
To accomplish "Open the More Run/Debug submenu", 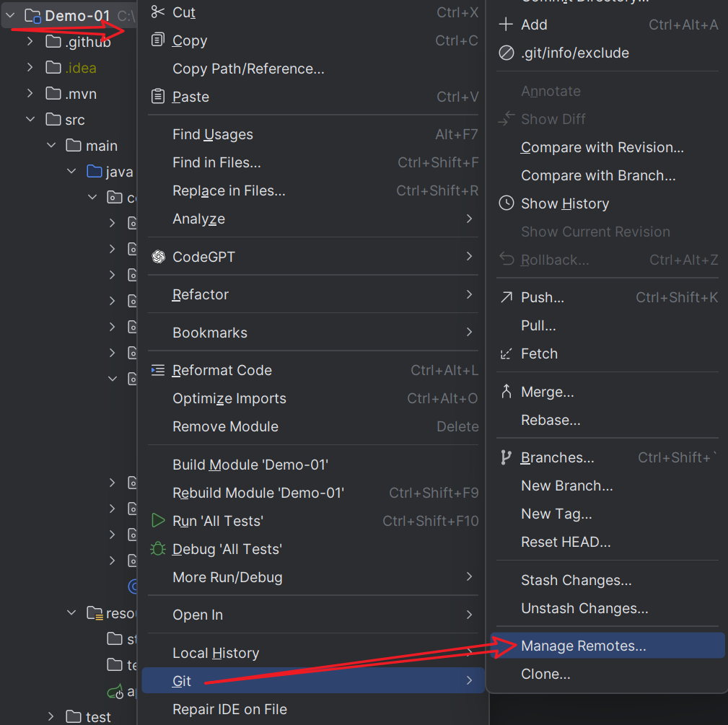I will 313,577.
